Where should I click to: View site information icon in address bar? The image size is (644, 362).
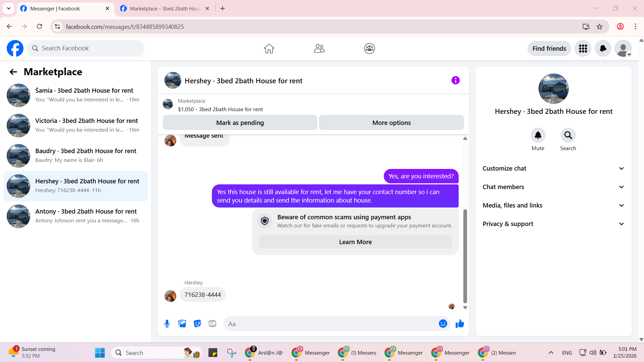click(x=57, y=27)
